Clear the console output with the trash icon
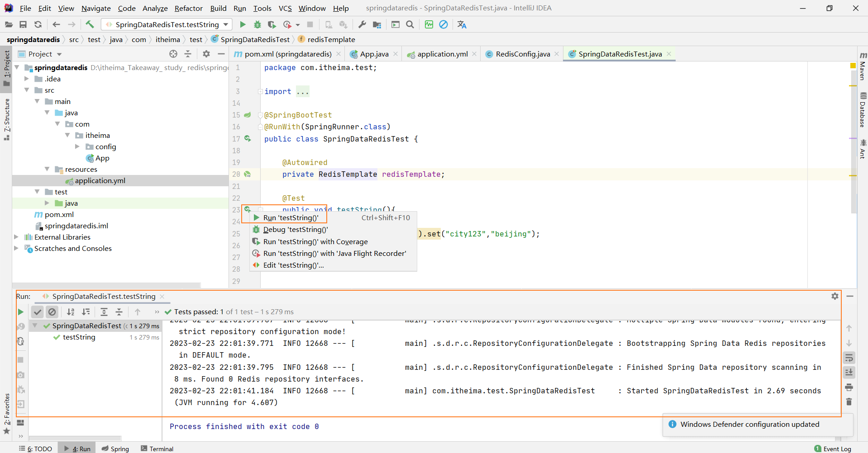This screenshot has height=453, width=868. coord(849,401)
